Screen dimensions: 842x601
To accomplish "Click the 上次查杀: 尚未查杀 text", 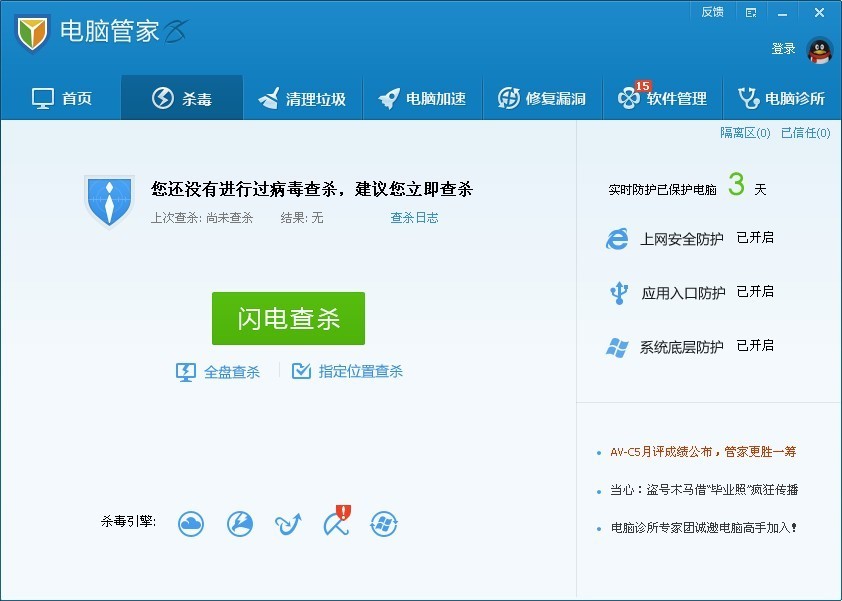I will point(202,218).
